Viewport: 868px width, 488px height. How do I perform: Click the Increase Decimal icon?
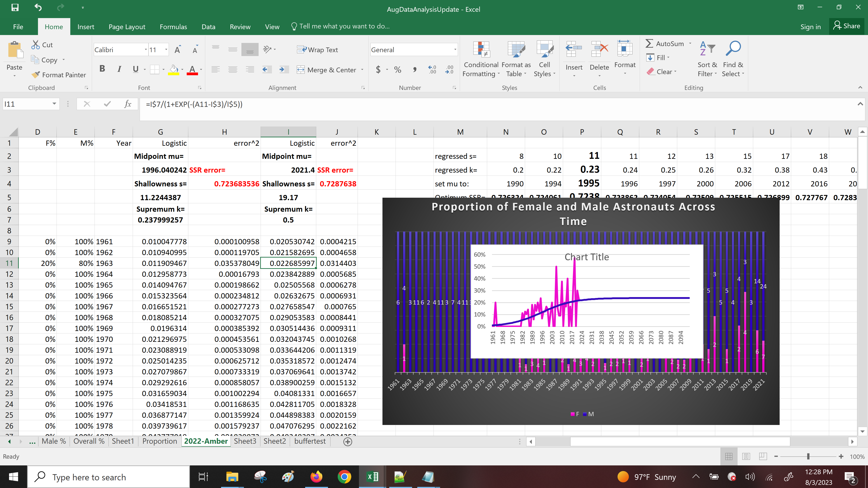coord(432,70)
